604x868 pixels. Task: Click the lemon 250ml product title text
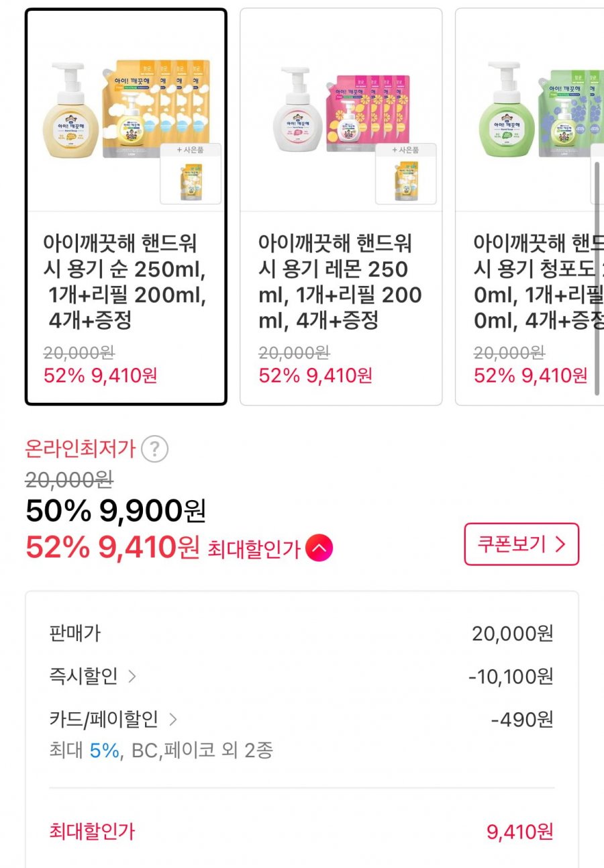click(x=340, y=281)
